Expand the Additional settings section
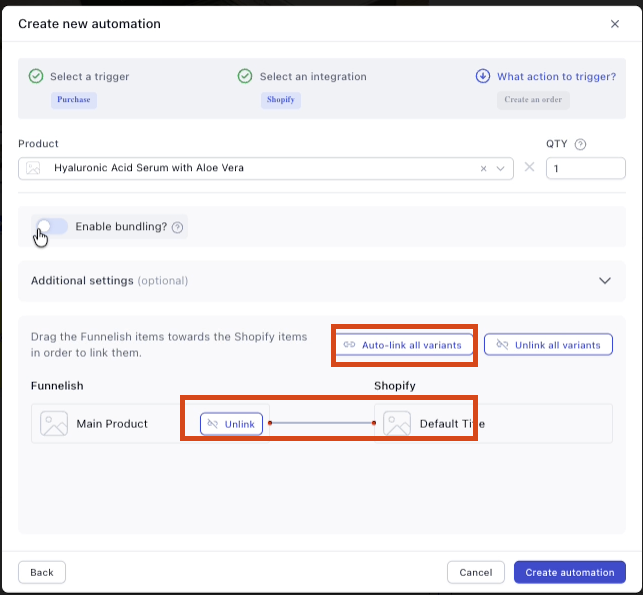The width and height of the screenshot is (643, 595). point(604,281)
